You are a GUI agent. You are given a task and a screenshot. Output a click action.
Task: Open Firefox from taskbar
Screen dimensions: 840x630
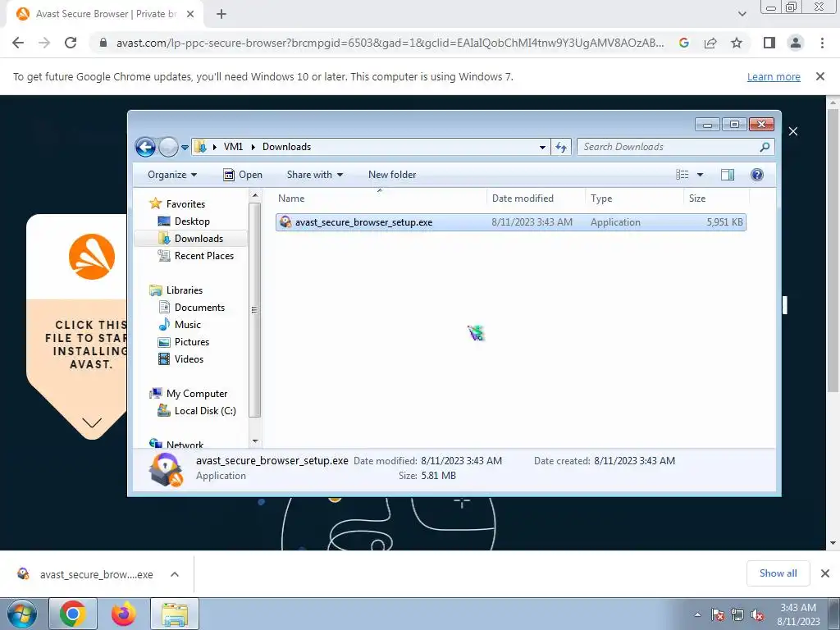124,614
